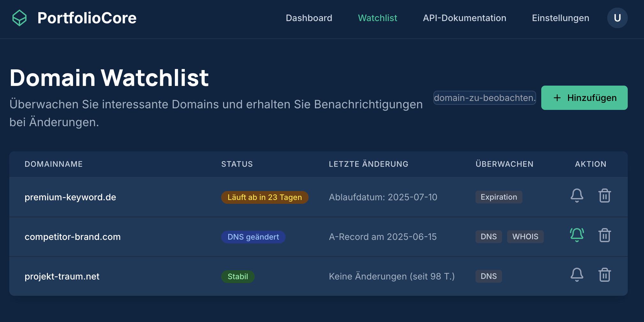This screenshot has height=322, width=644.
Task: Delete projekt-traum.net using the trash icon
Action: point(604,275)
